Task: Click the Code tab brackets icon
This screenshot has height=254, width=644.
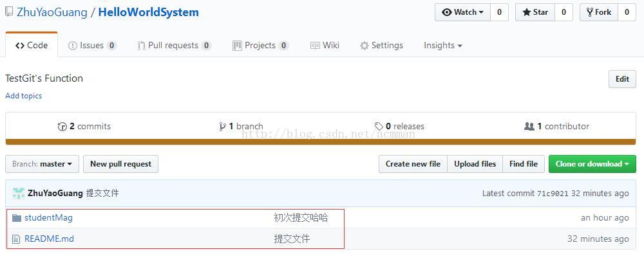Action: [20, 46]
